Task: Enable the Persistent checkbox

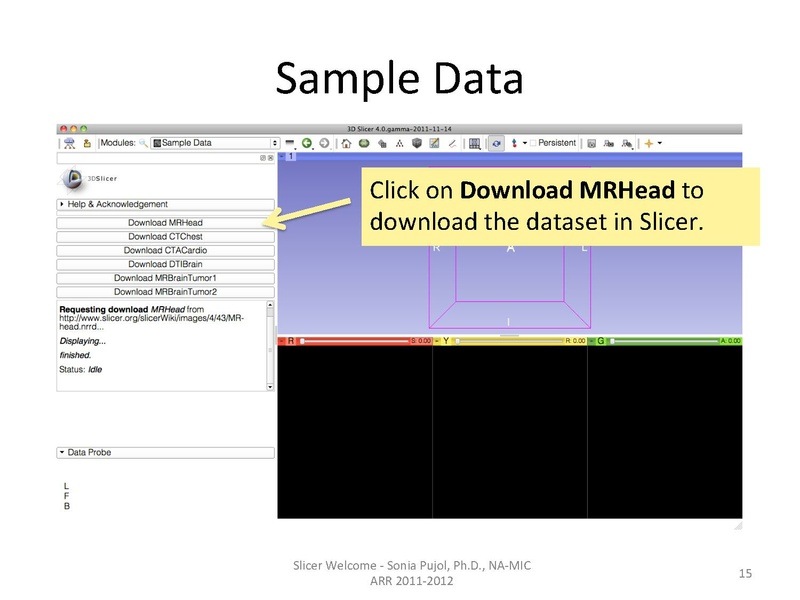Action: 532,143
